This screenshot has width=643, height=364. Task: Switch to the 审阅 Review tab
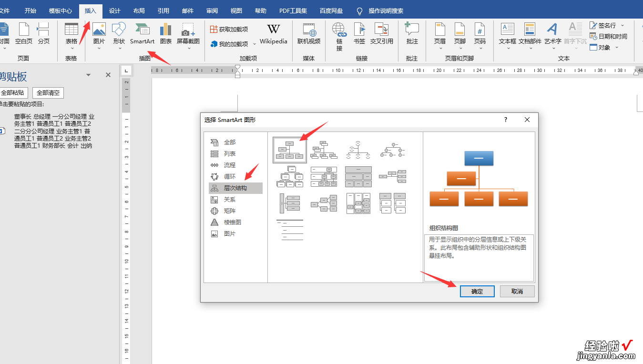(212, 10)
